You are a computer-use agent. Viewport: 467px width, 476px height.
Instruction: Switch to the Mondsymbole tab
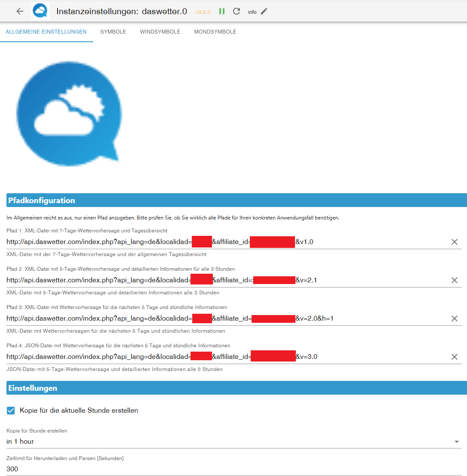215,32
